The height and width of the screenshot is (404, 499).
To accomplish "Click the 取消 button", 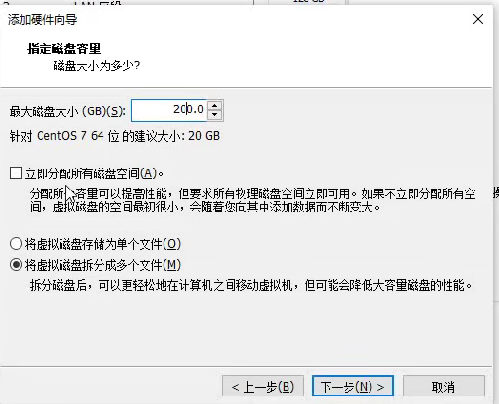I will (443, 387).
